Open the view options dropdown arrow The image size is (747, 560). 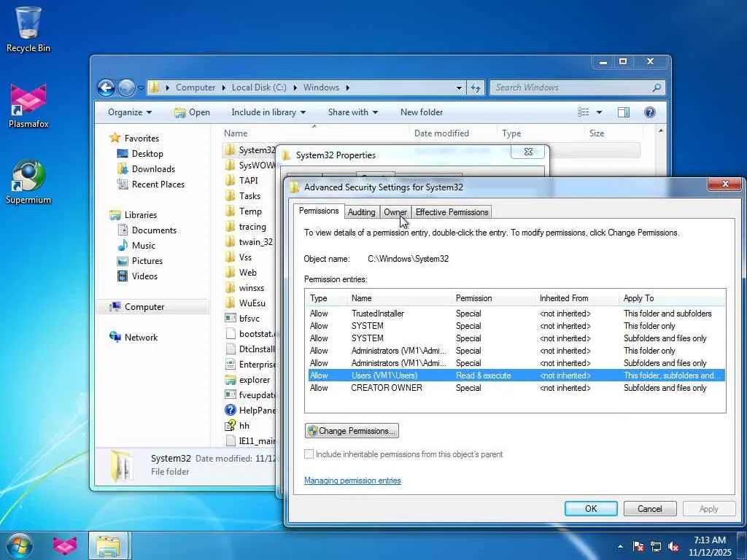(599, 112)
